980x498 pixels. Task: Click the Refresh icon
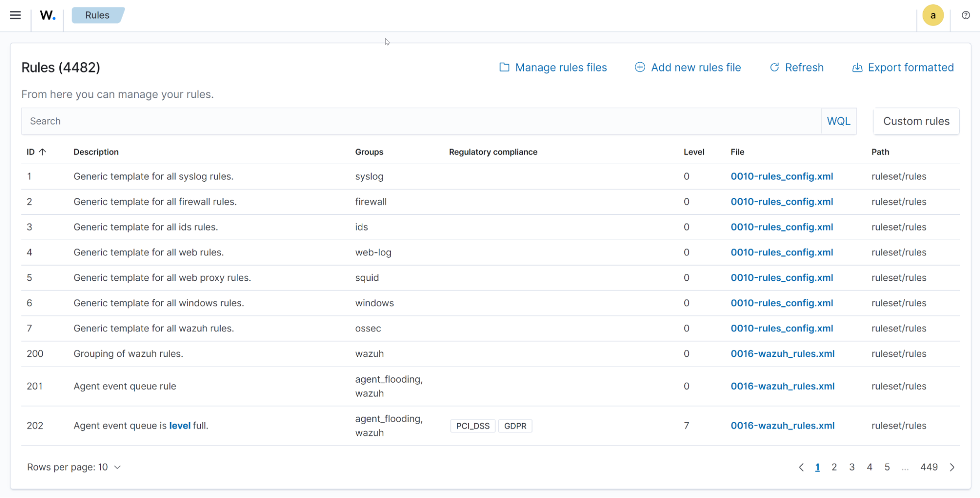(775, 67)
